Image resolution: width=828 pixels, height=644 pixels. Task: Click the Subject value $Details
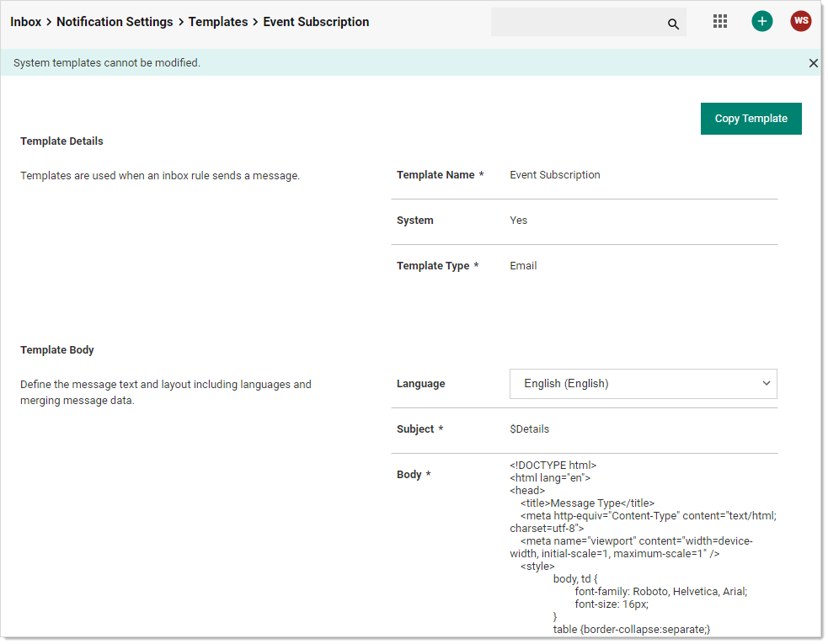click(530, 429)
